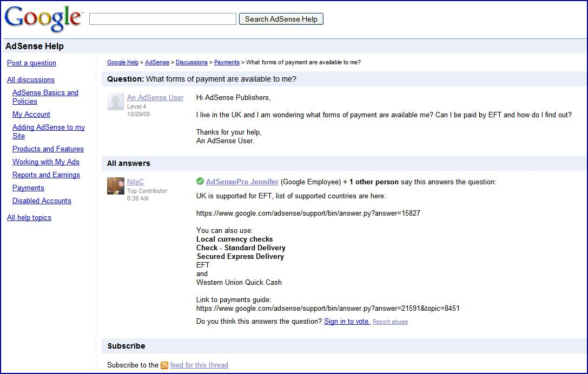Viewport: 588px width, 374px height.
Task: Click Discussions in the breadcrumb
Action: coord(191,62)
